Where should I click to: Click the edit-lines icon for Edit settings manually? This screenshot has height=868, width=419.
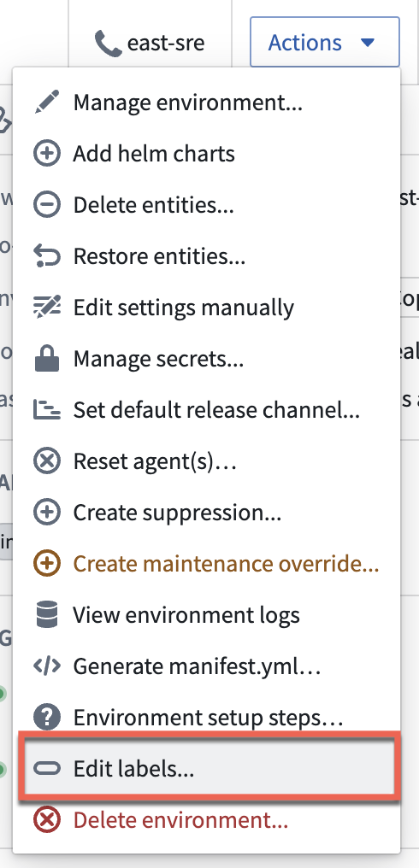(x=47, y=308)
